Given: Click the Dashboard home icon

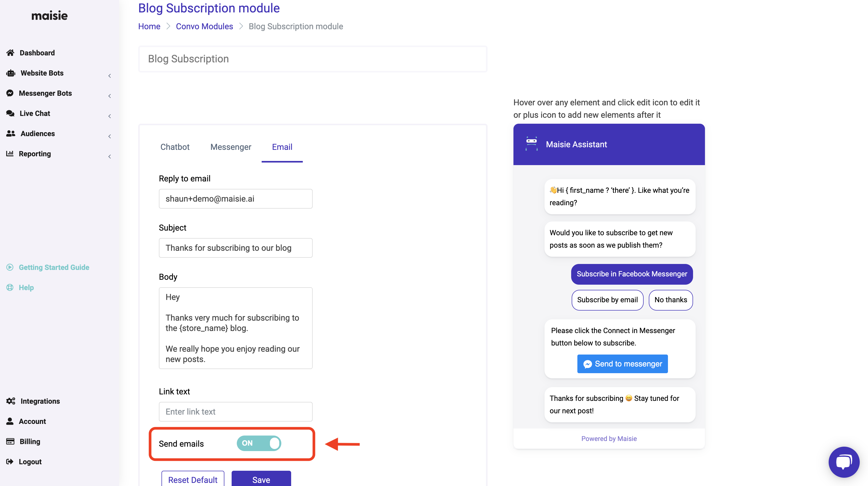Looking at the screenshot, I should pyautogui.click(x=10, y=53).
